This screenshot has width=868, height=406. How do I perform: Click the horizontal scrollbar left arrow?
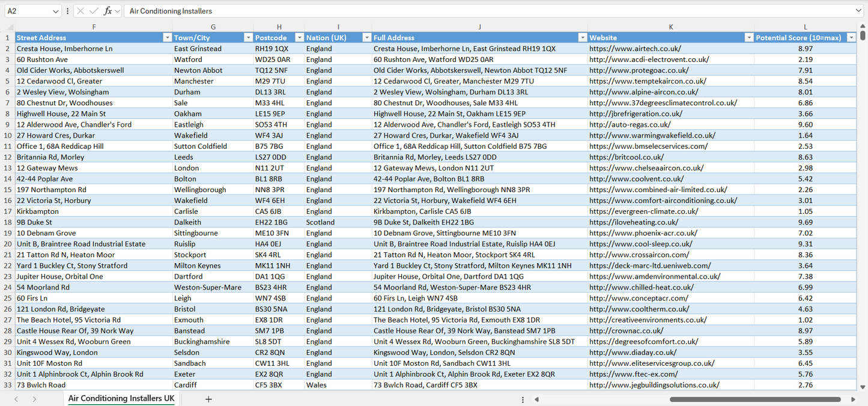tap(536, 399)
